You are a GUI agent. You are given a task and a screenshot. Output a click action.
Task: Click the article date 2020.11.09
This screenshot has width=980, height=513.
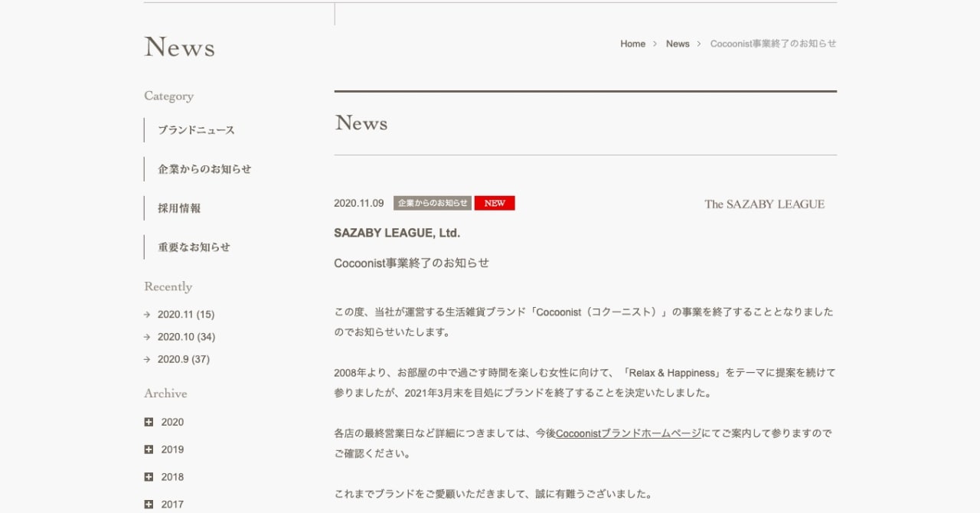[x=359, y=203]
